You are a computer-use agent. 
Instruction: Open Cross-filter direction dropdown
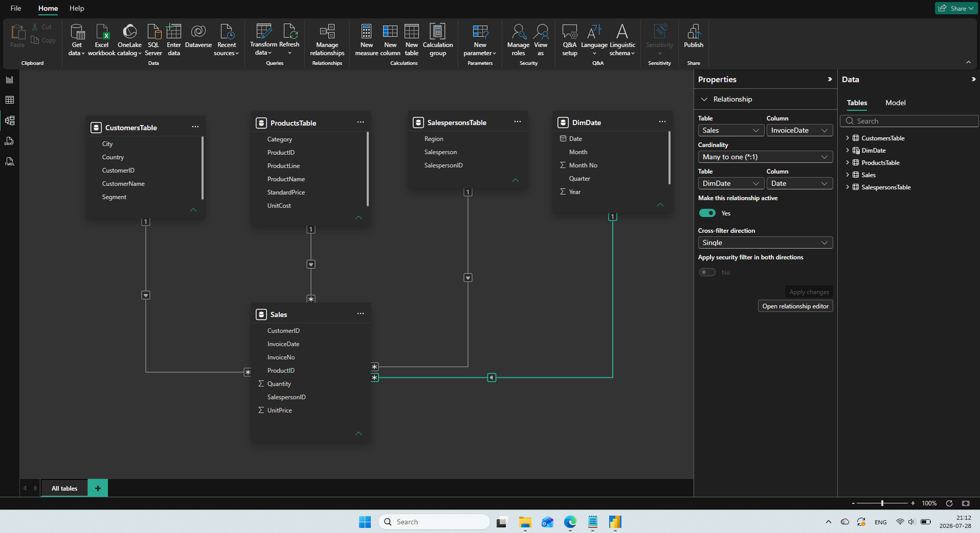[x=765, y=243]
